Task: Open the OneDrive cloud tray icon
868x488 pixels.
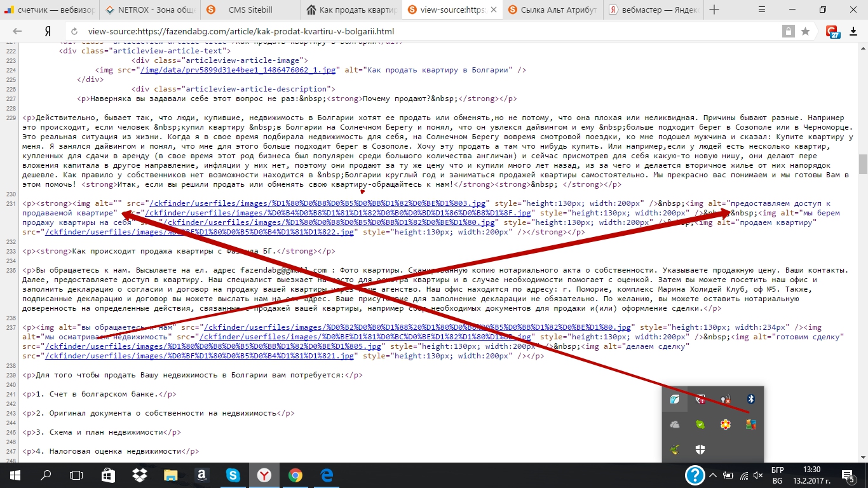Action: tap(675, 424)
